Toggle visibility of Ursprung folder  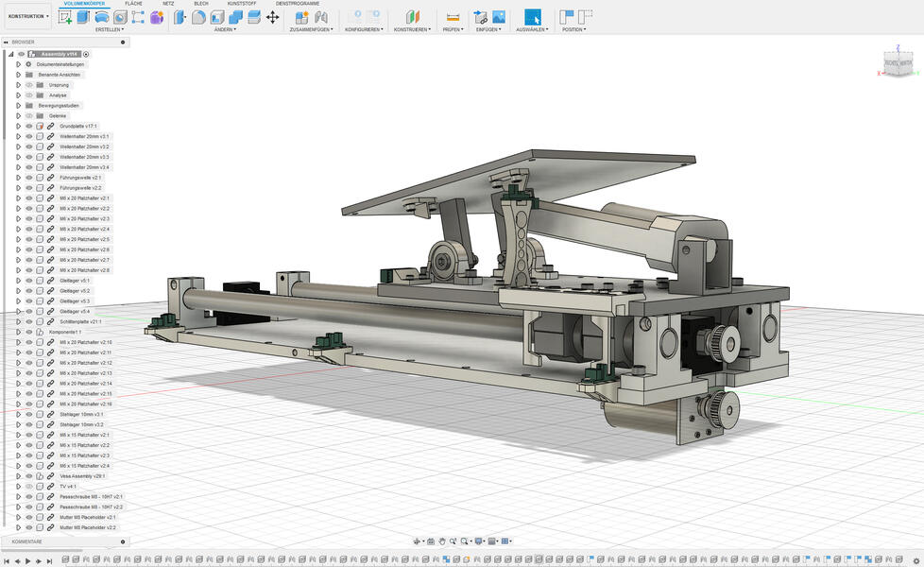pos(29,85)
